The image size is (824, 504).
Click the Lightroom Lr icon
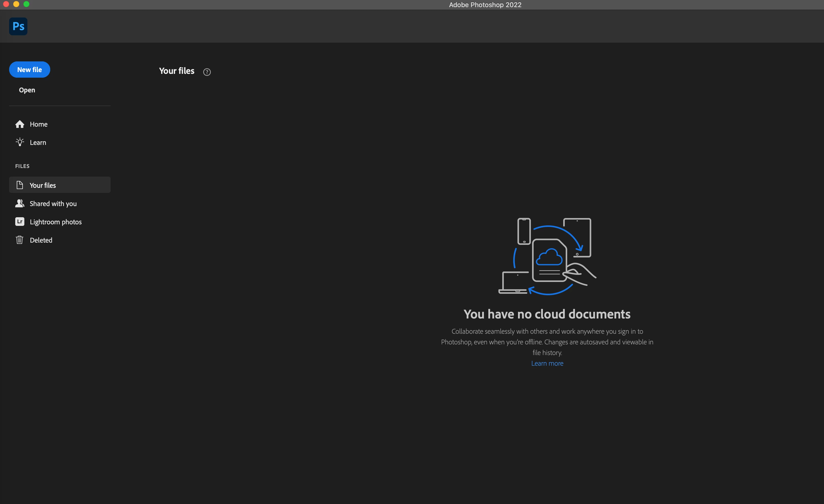[x=20, y=222]
